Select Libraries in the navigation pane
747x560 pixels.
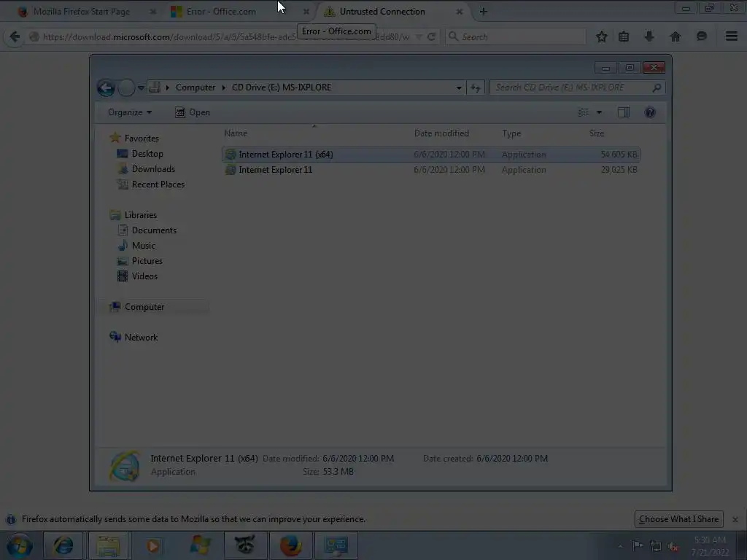(x=141, y=215)
